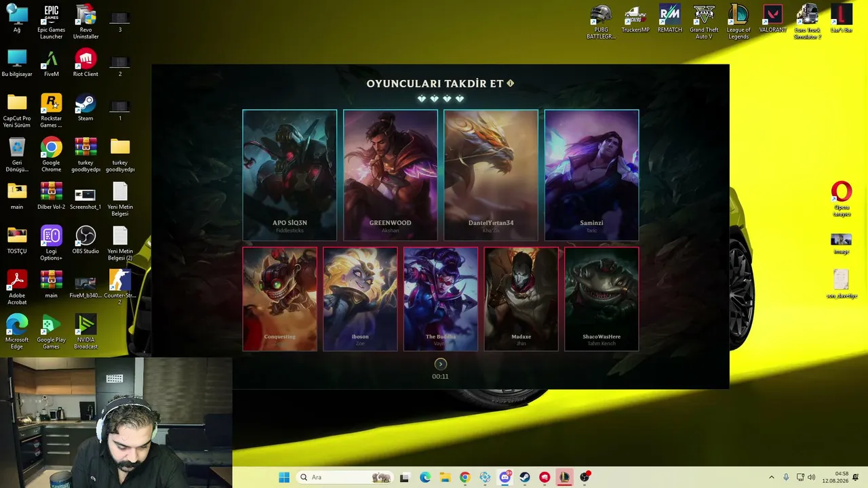Select the DantelYırtan34 Kha'Zix card

491,175
